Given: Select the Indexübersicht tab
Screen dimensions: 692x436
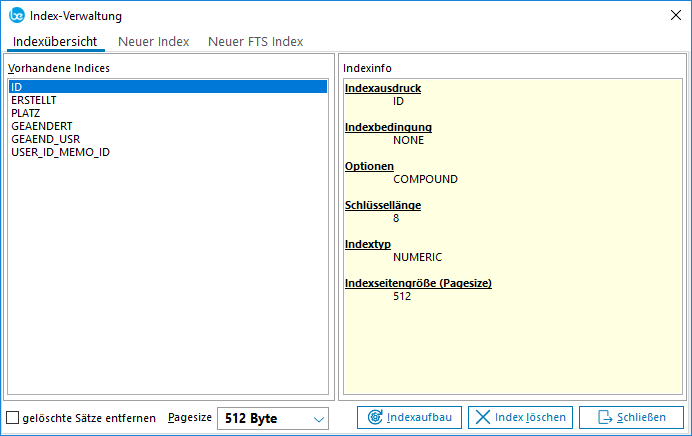Looking at the screenshot, I should (x=55, y=41).
